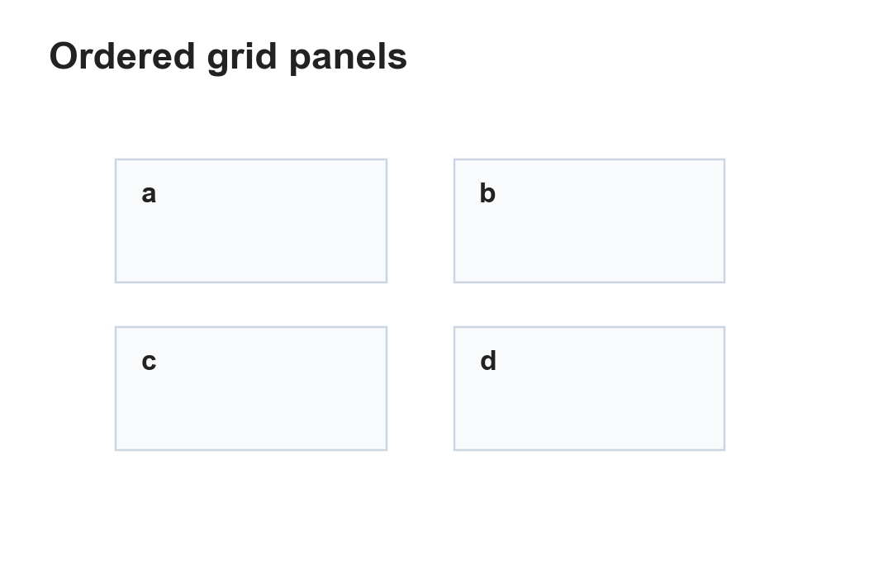This screenshot has height=588, width=874.
Task: Click the Ordered grid panels heading
Action: click(228, 57)
